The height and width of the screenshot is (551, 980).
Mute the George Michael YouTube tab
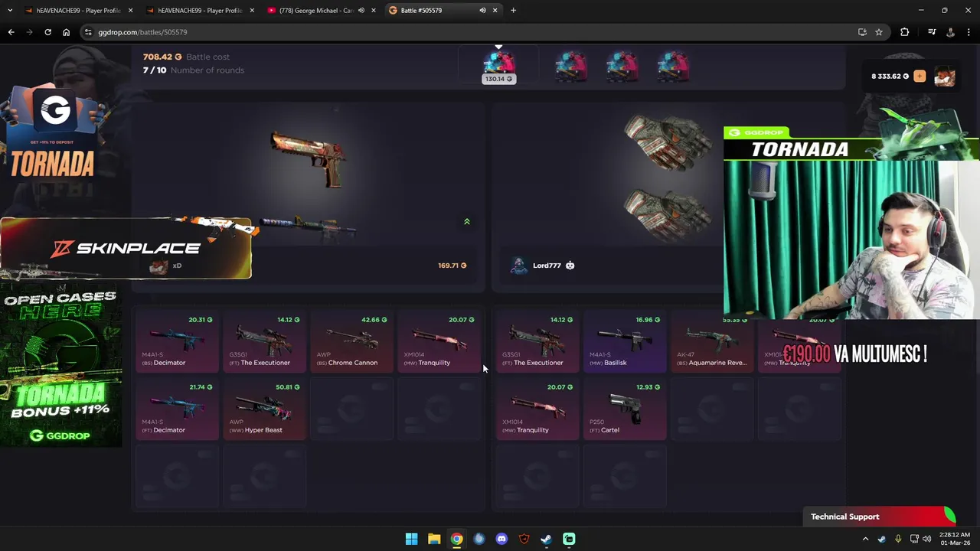pos(361,11)
